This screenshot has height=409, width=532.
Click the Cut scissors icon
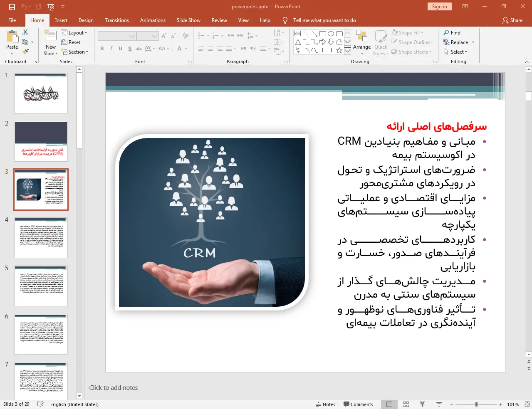pos(25,32)
